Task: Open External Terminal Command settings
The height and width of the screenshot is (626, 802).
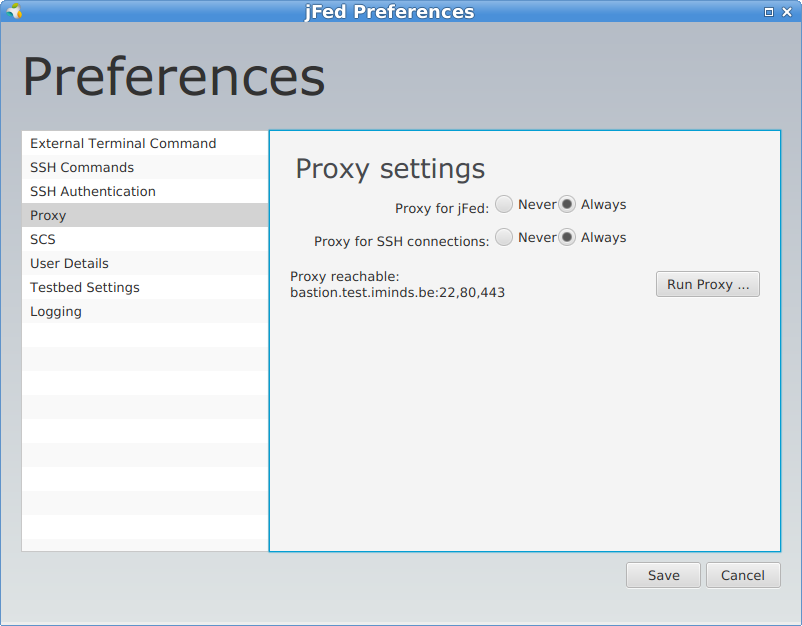Action: click(x=145, y=143)
